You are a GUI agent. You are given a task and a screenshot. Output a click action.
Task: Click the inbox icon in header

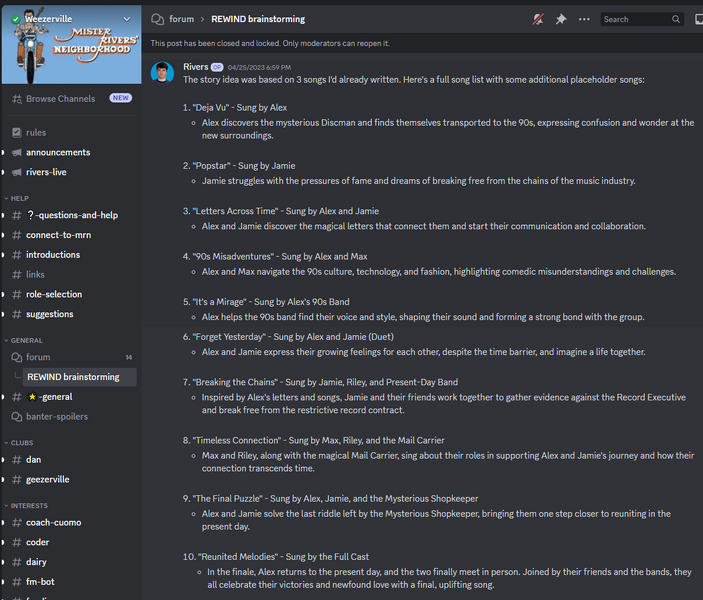click(x=699, y=19)
